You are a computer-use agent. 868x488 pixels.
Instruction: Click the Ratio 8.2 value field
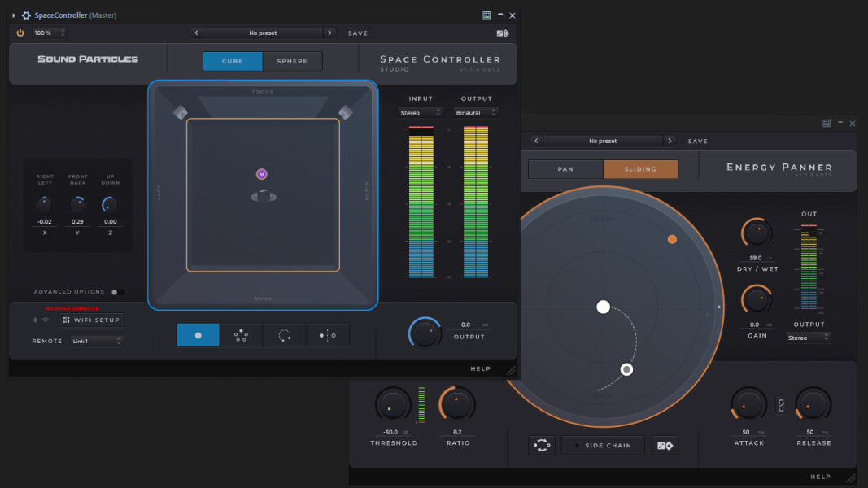coord(457,432)
